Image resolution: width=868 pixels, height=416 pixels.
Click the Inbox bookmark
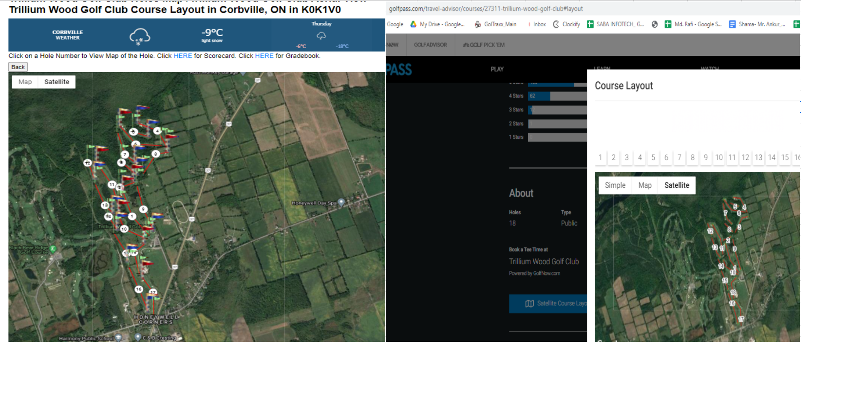pyautogui.click(x=537, y=24)
